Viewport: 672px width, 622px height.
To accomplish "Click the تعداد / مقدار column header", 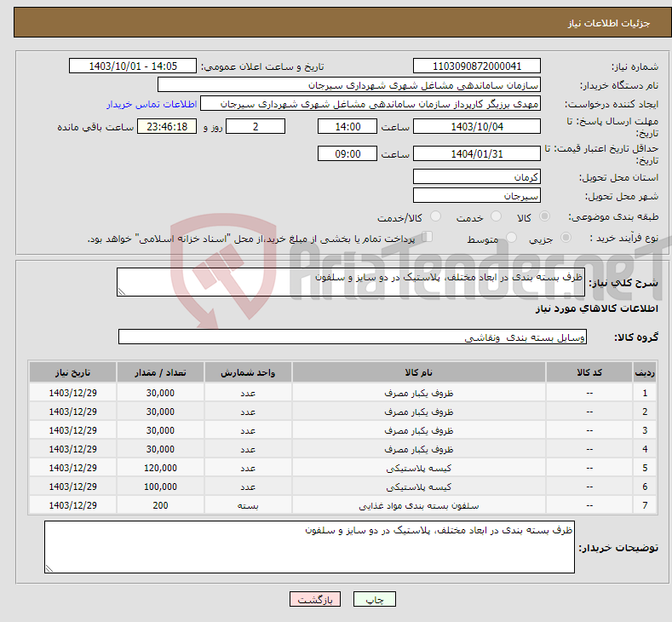I will 160,372.
